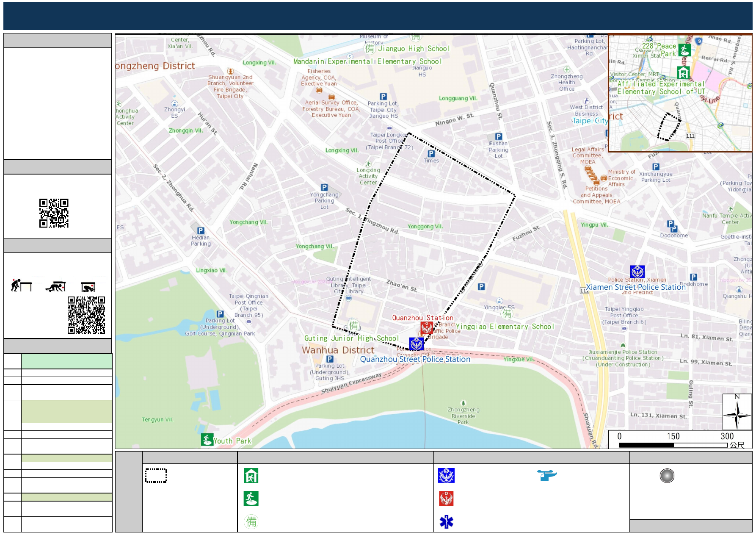Click the Zhongzheng Health Office label

pyautogui.click(x=567, y=83)
